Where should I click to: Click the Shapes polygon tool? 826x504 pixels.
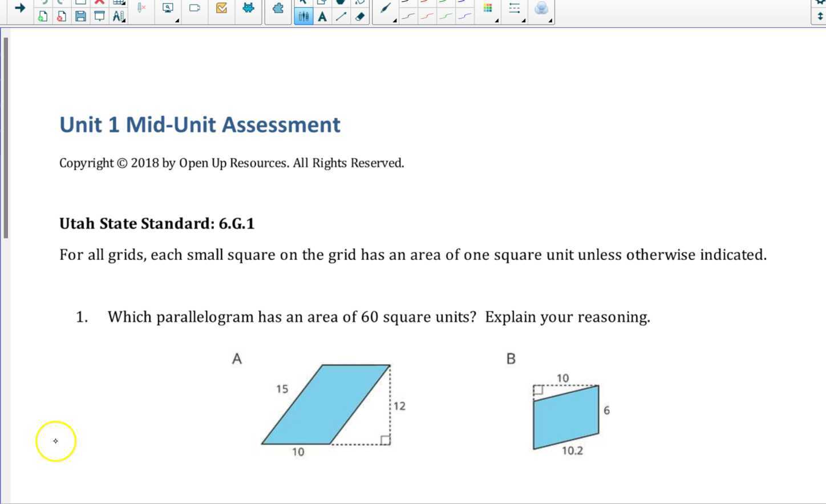click(x=341, y=3)
